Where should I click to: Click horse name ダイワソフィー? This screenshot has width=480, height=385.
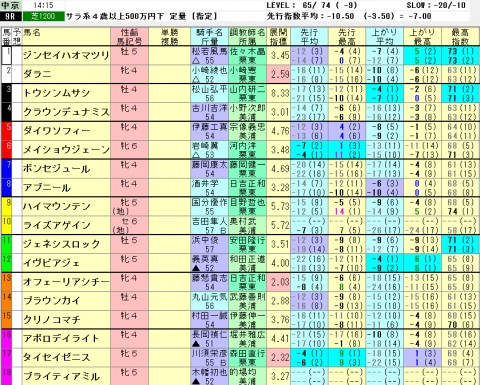[x=56, y=131]
